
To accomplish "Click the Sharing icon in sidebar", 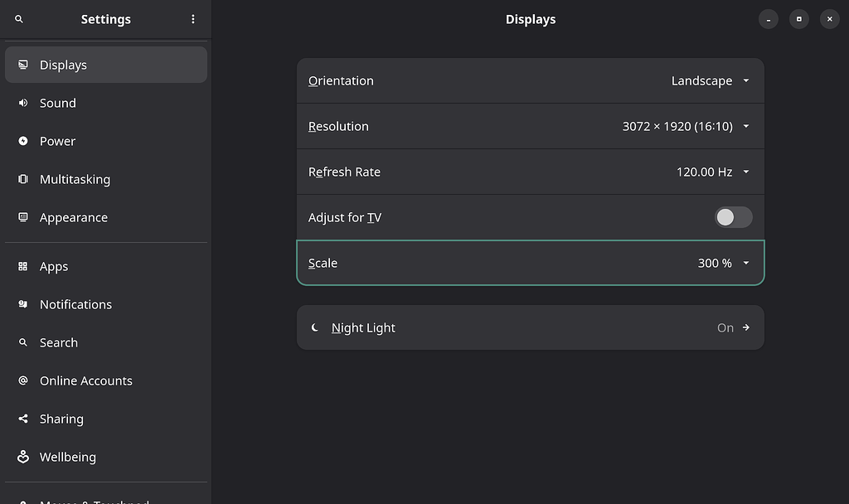I will [23, 419].
